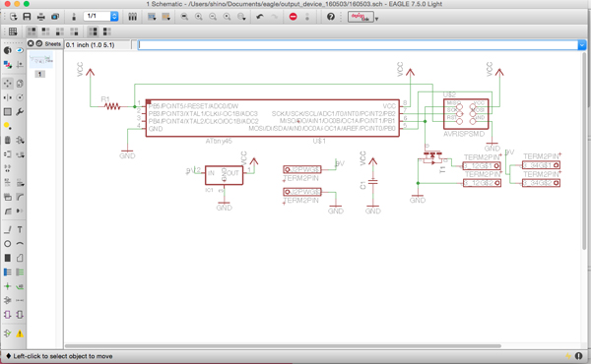The image size is (591, 364).
Task: Select the Delete trash tool
Action: pyautogui.click(x=8, y=140)
